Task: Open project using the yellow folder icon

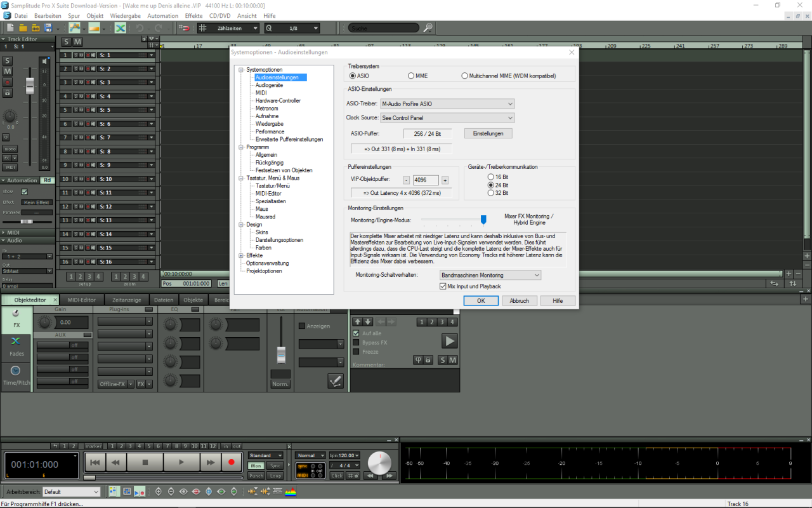Action: (23, 28)
